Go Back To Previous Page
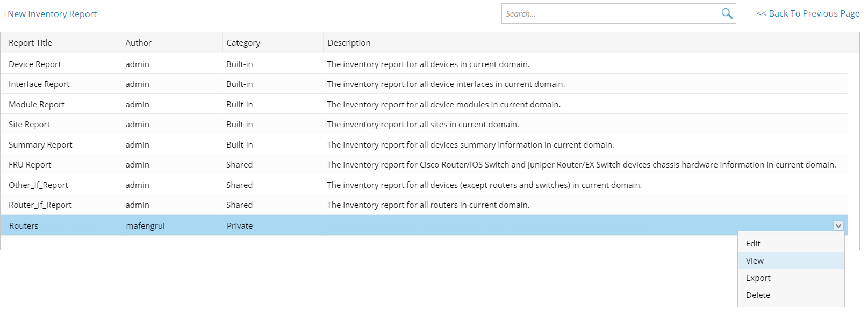The height and width of the screenshot is (313, 868). (x=808, y=13)
